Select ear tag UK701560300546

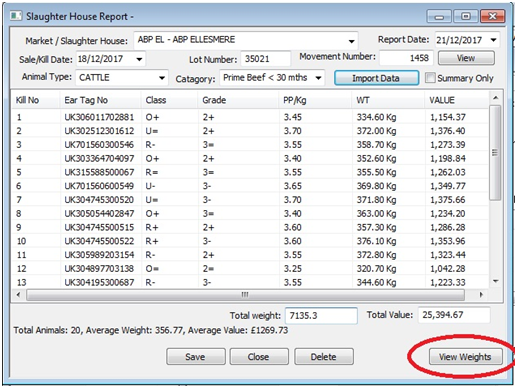point(99,145)
